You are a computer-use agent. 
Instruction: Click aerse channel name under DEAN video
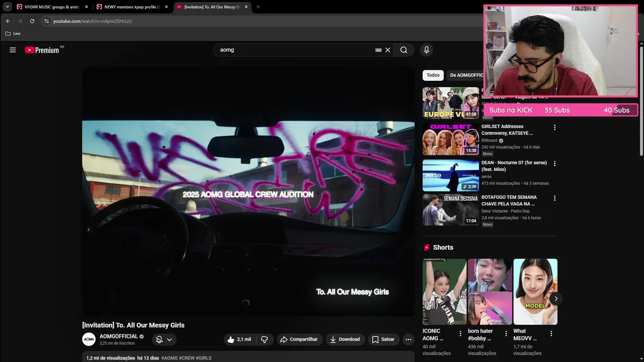(487, 177)
